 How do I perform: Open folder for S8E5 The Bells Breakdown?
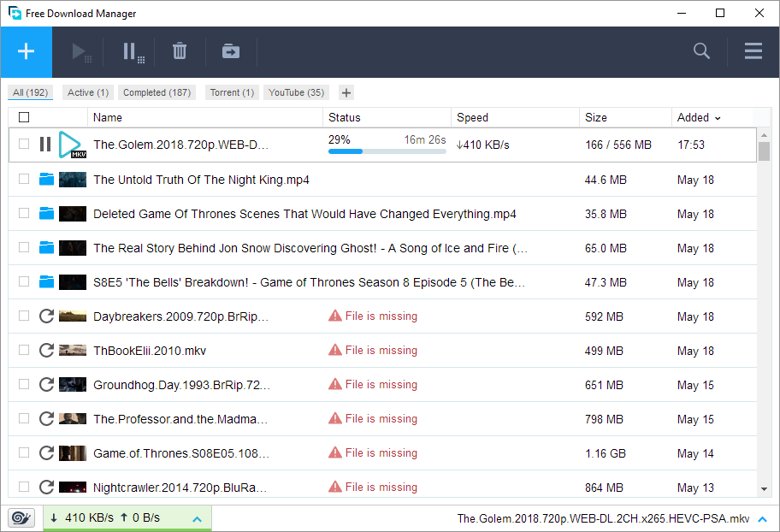(46, 281)
